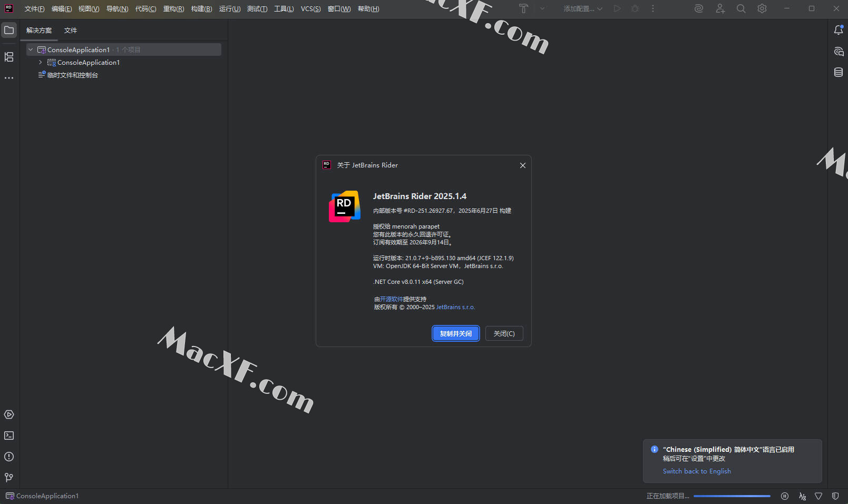Open the 代码(C) menu

click(x=146, y=9)
